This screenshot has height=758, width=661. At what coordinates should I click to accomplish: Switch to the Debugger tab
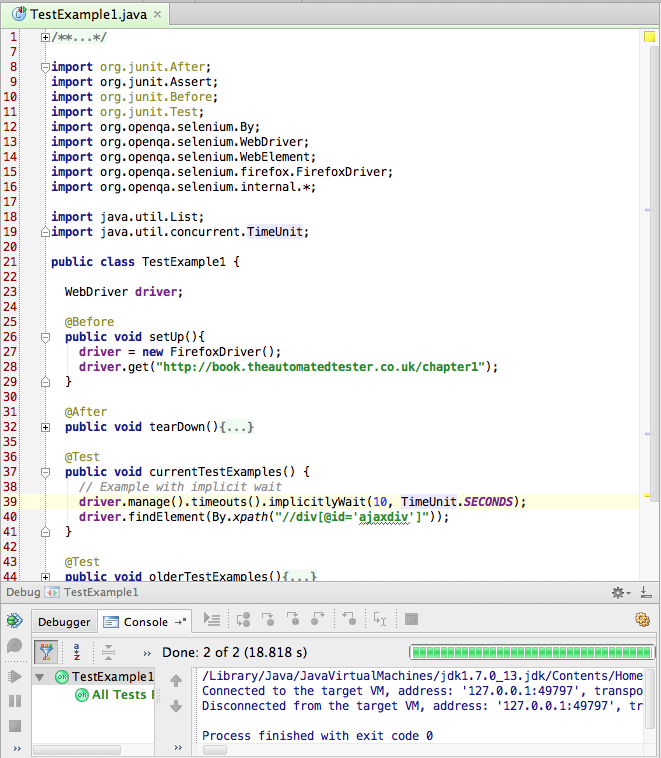click(x=64, y=622)
